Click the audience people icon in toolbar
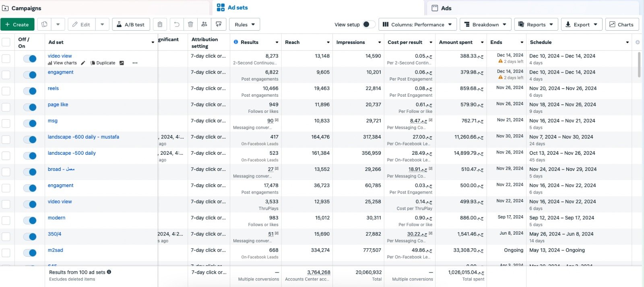The height and width of the screenshot is (287, 644). pyautogui.click(x=204, y=25)
